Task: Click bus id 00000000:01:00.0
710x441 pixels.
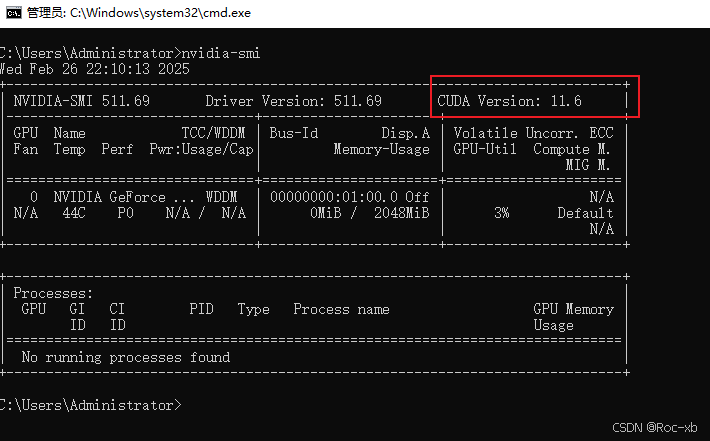Action: pos(334,197)
